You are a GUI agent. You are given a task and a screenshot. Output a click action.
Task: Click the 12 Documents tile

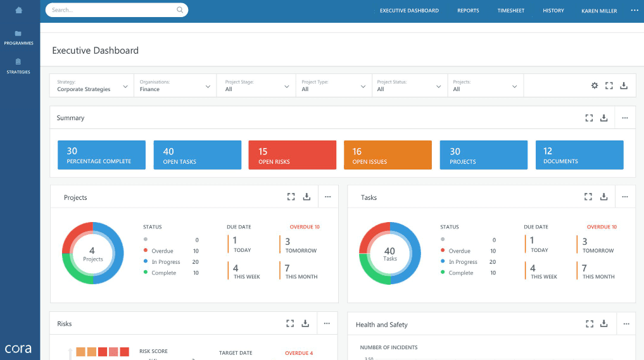[579, 155]
